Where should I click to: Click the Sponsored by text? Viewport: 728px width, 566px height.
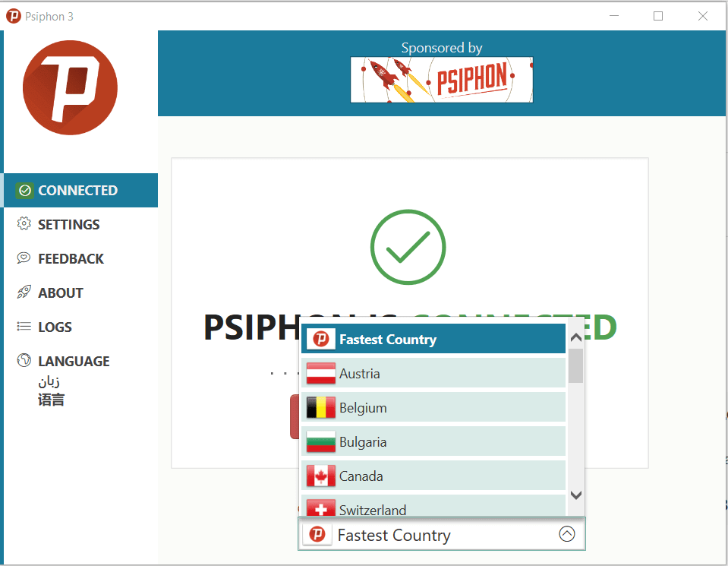[442, 48]
